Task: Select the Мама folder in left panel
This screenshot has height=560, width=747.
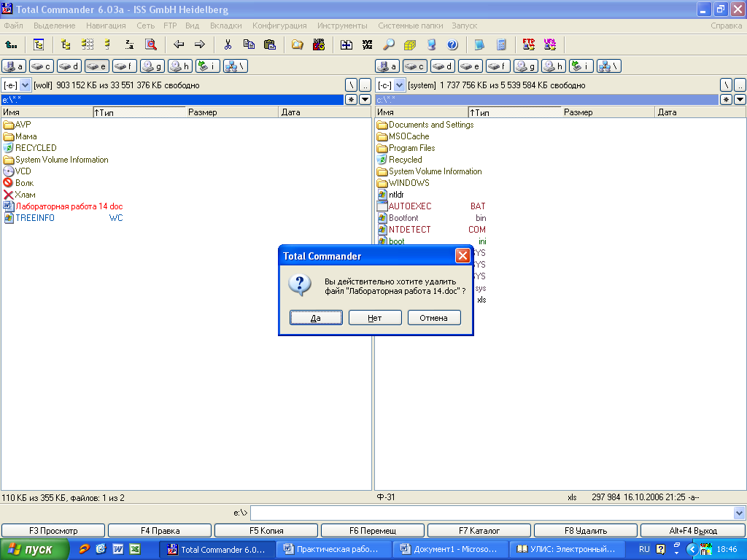Action: pos(20,136)
